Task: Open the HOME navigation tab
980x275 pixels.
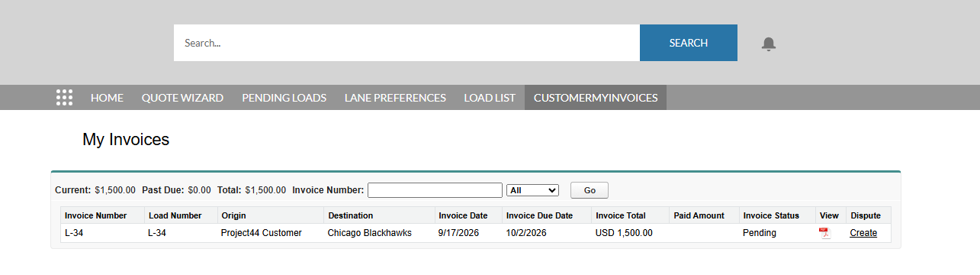Action: pyautogui.click(x=107, y=98)
